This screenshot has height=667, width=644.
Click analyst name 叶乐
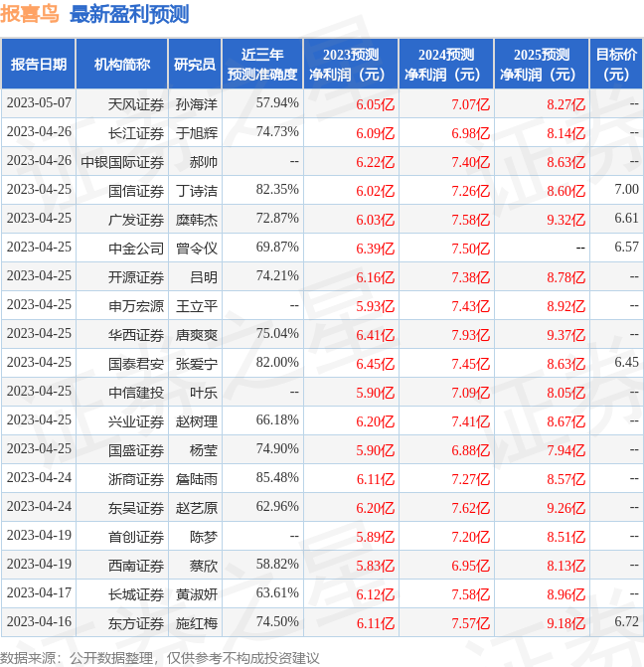(x=204, y=393)
